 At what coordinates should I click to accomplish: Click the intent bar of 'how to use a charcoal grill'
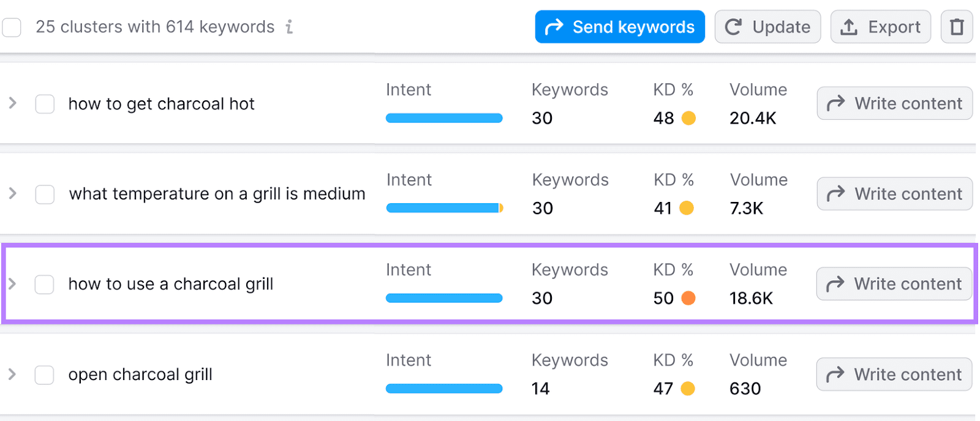click(444, 298)
